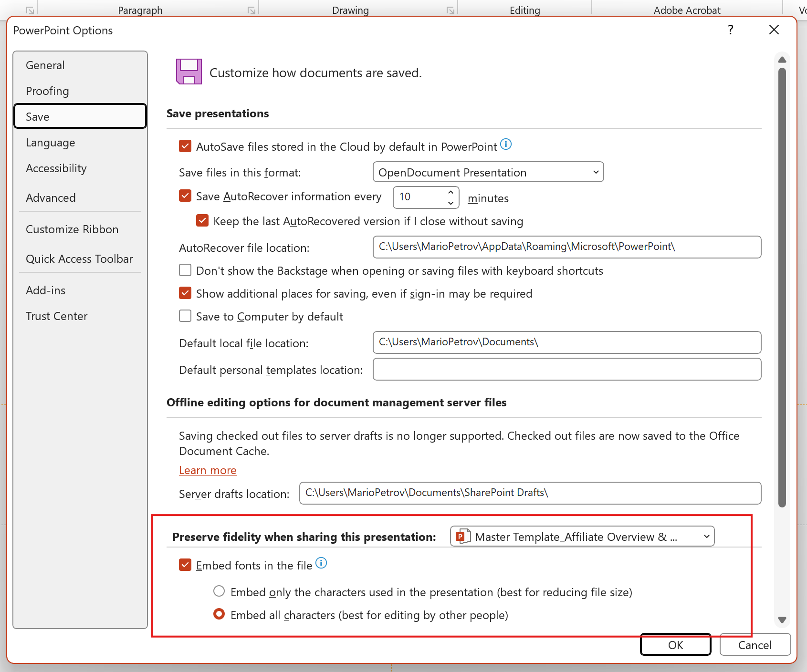The image size is (807, 672).
Task: Open Preserve fidelity presentation dropdown
Action: (x=582, y=537)
